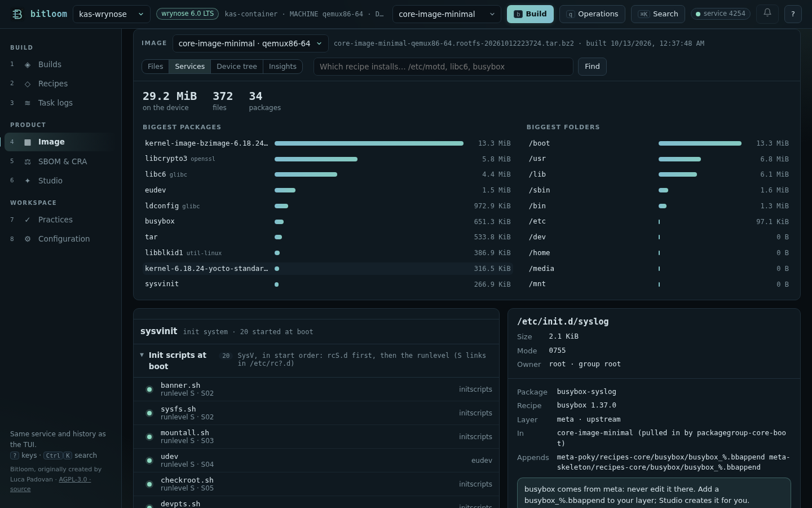Open the Operations panel

592,14
